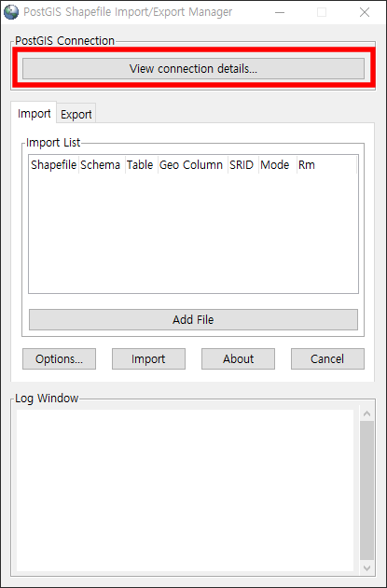Image resolution: width=387 pixels, height=588 pixels.
Task: Click the Add File button
Action: coord(193,319)
